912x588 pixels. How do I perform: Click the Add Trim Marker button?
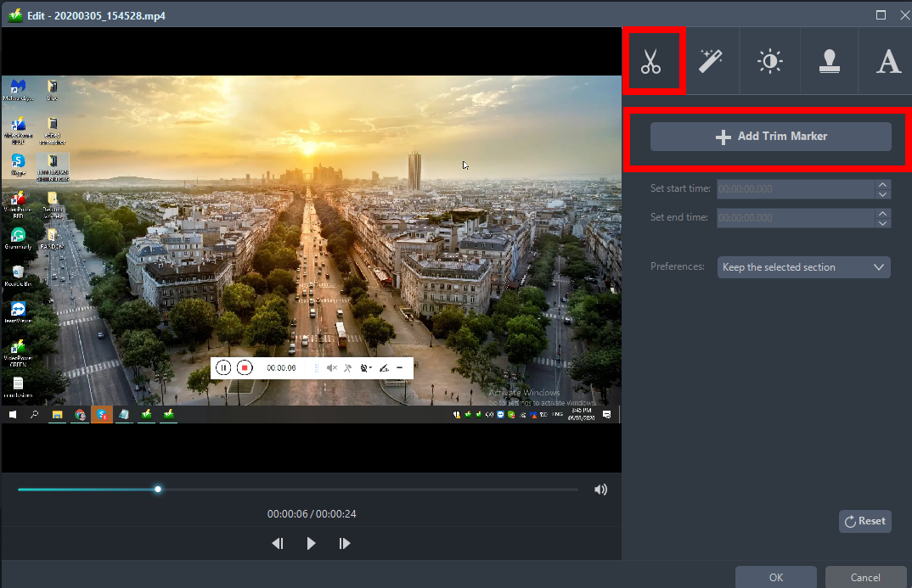coord(770,137)
